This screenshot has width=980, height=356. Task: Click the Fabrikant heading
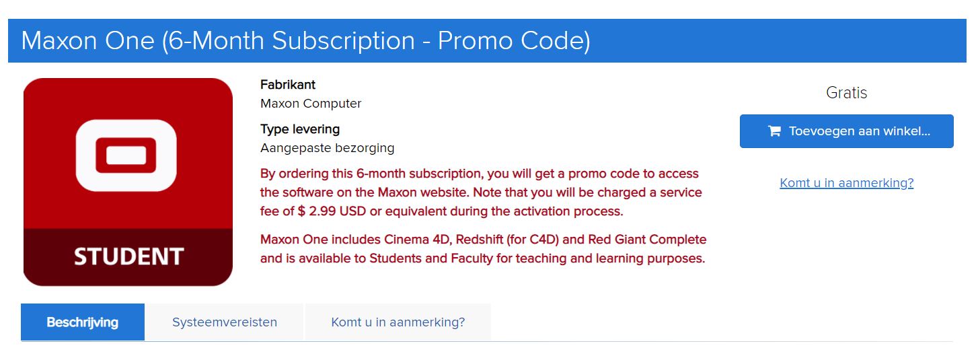(288, 85)
